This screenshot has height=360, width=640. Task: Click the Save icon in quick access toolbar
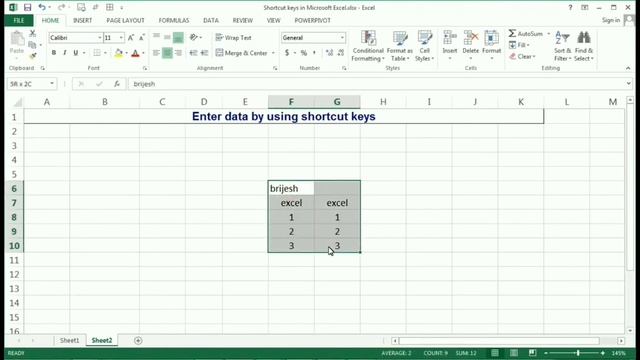(x=27, y=7)
